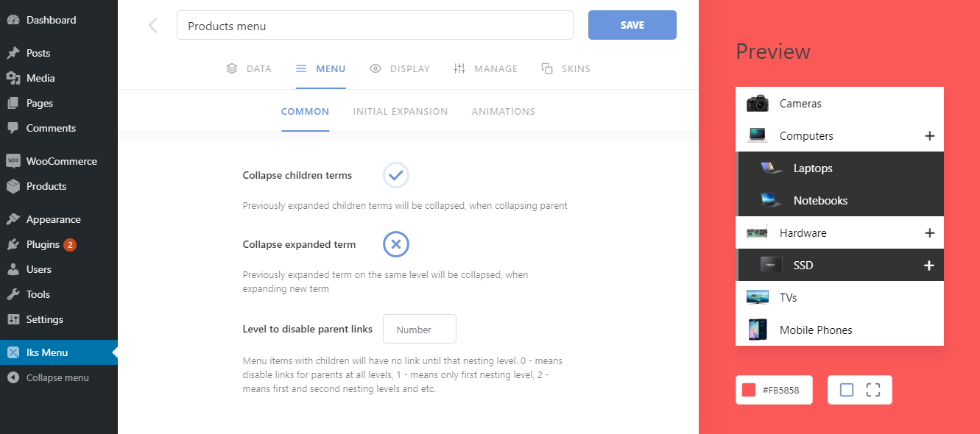980x434 pixels.
Task: Click the fullscreen preview icon
Action: (873, 390)
